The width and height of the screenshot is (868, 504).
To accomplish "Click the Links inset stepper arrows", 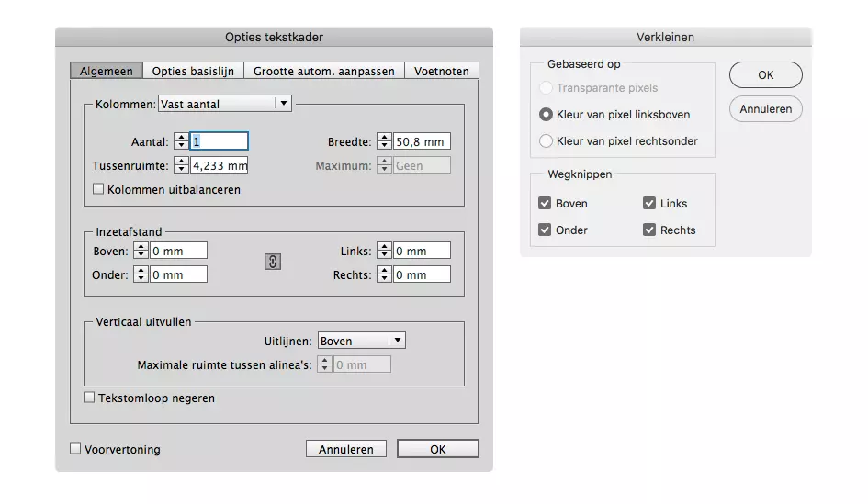I will pos(384,251).
